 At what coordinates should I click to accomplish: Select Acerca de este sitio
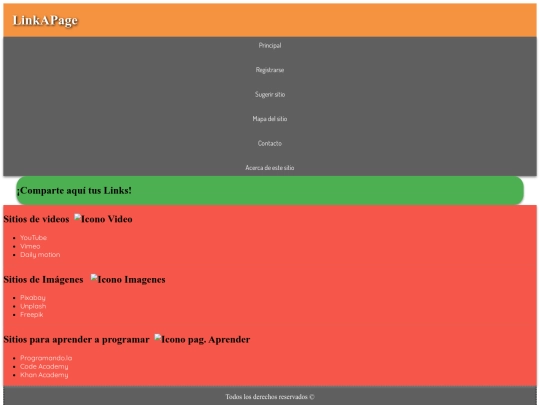(270, 168)
